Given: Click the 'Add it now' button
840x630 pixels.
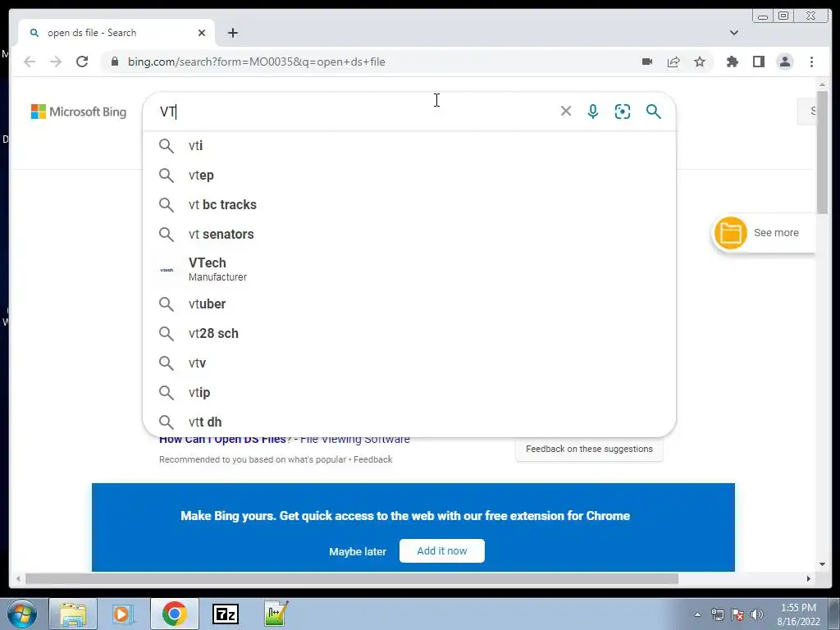Looking at the screenshot, I should [442, 550].
